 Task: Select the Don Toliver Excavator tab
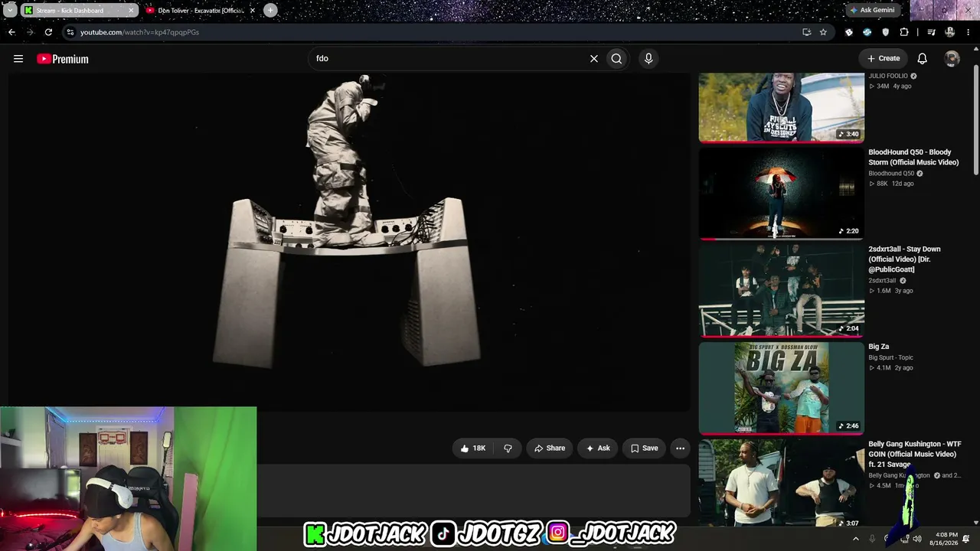(201, 11)
